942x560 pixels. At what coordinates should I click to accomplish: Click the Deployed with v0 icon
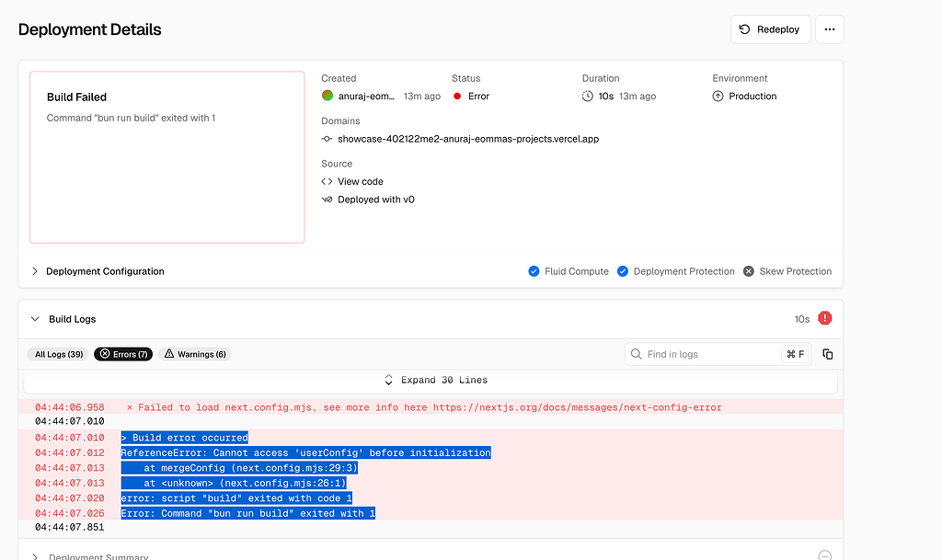point(327,199)
